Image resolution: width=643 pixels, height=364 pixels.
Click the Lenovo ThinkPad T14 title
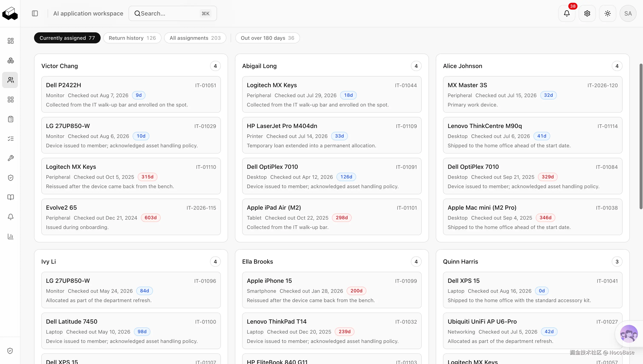(x=277, y=322)
